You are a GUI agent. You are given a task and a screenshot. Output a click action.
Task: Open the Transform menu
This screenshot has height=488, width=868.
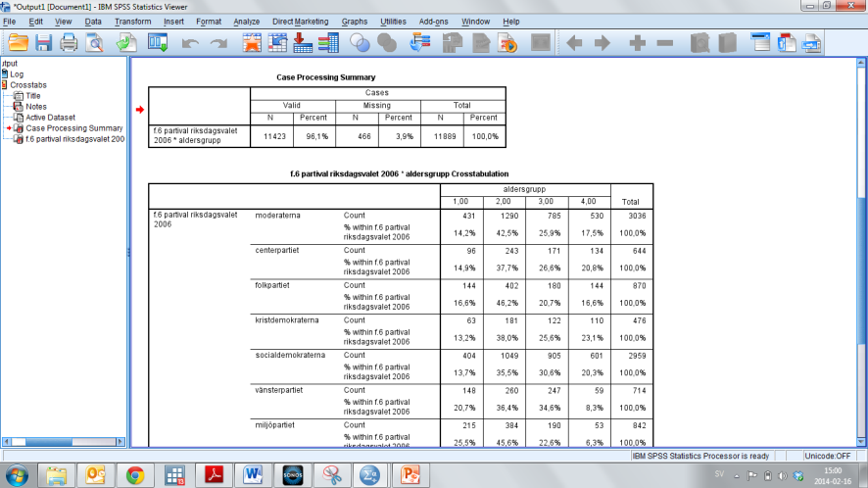click(133, 22)
